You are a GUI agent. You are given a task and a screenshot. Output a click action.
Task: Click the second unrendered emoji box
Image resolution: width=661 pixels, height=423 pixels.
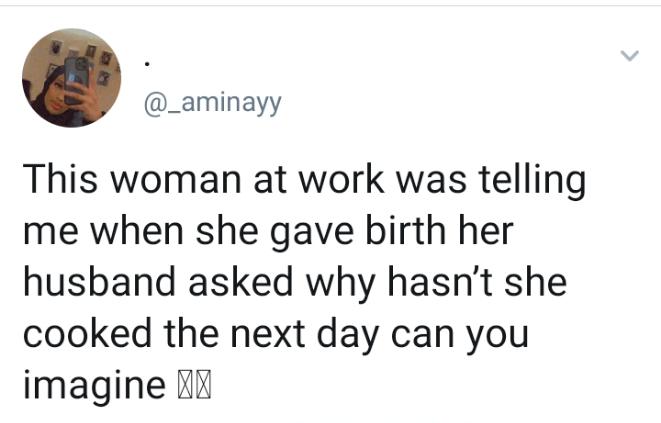[204, 385]
